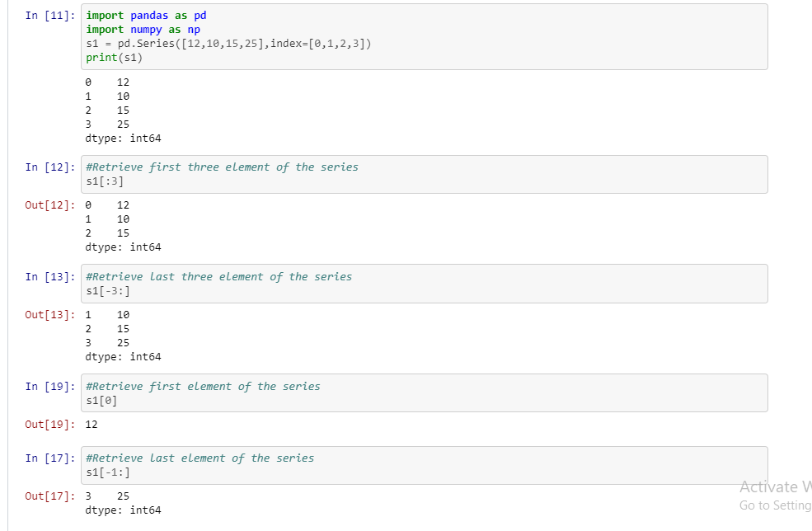Click row '3 25' in print(s1) output
812x531 pixels.
tap(107, 125)
